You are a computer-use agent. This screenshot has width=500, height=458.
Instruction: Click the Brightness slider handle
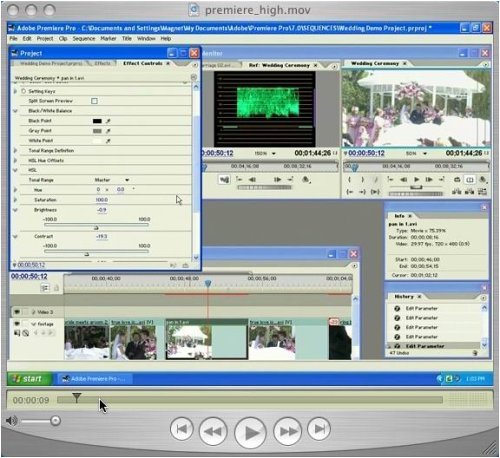point(96,228)
